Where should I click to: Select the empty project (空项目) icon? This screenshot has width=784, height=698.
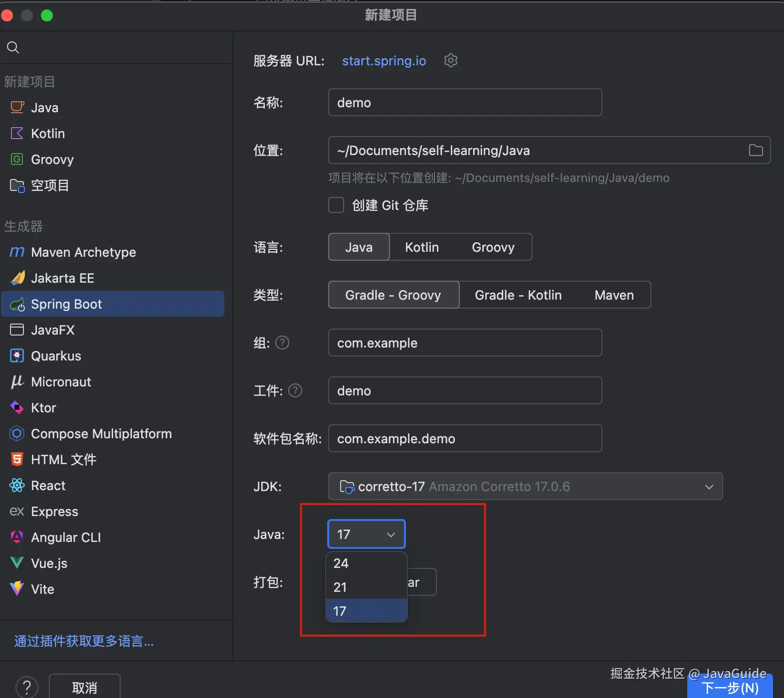[17, 185]
